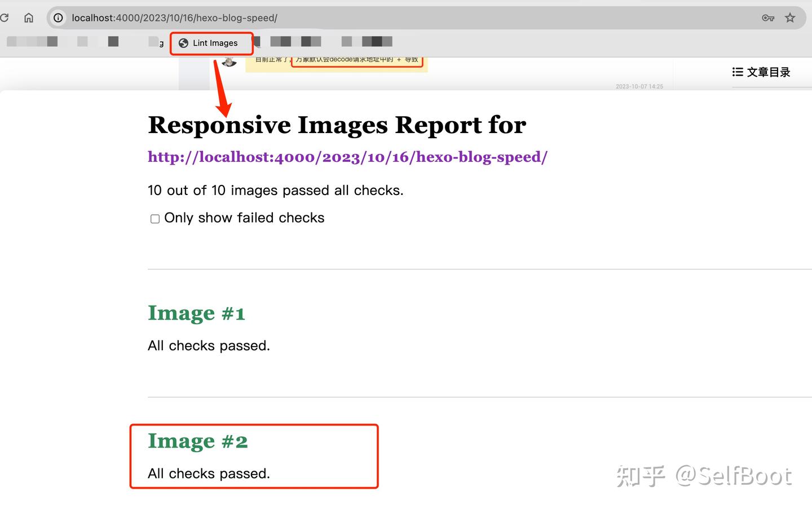Screen dimensions: 812x509
Task: Click the password key icon in address bar
Action: [x=767, y=17]
